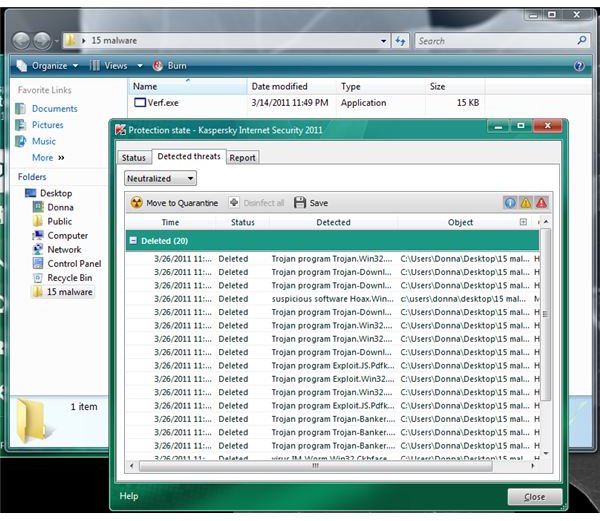This screenshot has height=521, width=600.
Task: Sort threats by Time column
Action: point(170,222)
